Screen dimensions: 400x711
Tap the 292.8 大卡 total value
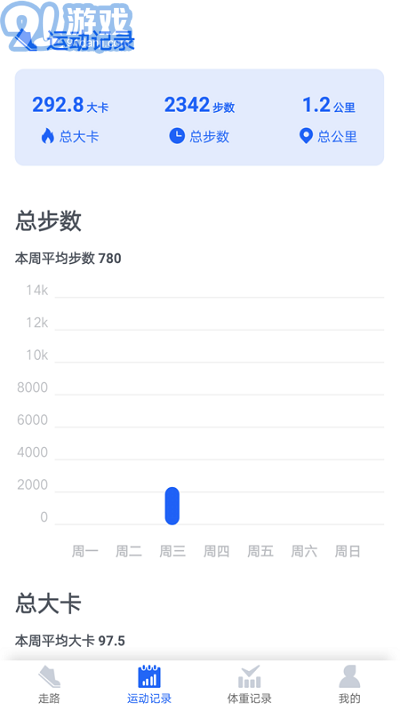tap(70, 105)
